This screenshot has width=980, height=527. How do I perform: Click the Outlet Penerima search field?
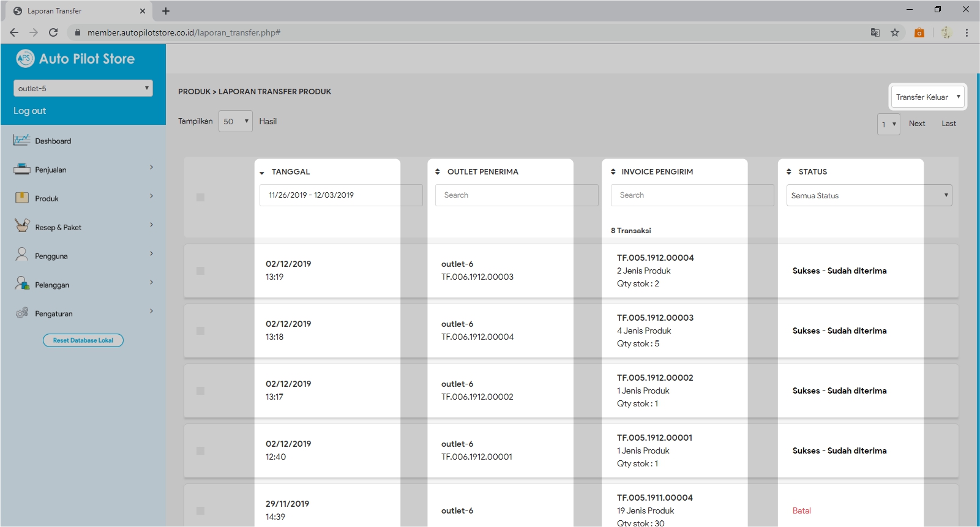(516, 195)
